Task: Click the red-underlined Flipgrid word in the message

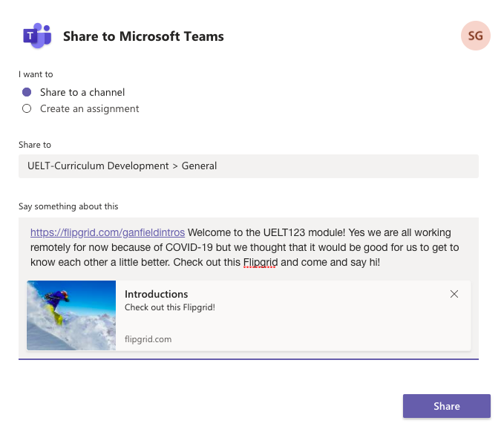Action: coord(259,262)
